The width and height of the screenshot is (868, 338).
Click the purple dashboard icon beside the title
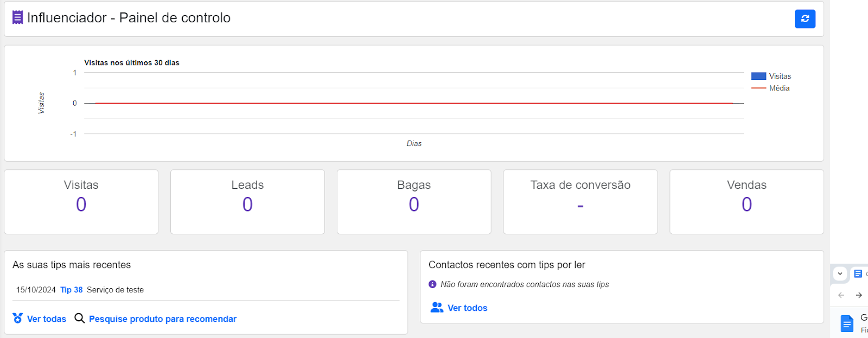(x=18, y=17)
